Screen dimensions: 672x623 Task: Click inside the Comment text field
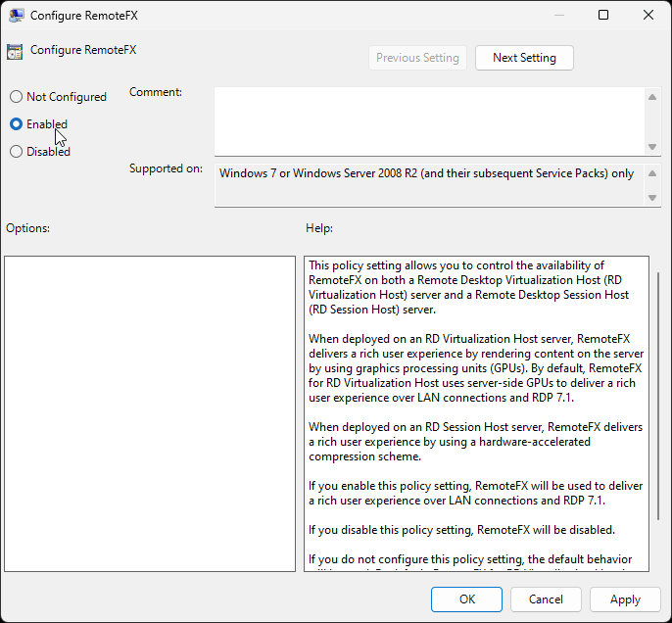click(429, 120)
